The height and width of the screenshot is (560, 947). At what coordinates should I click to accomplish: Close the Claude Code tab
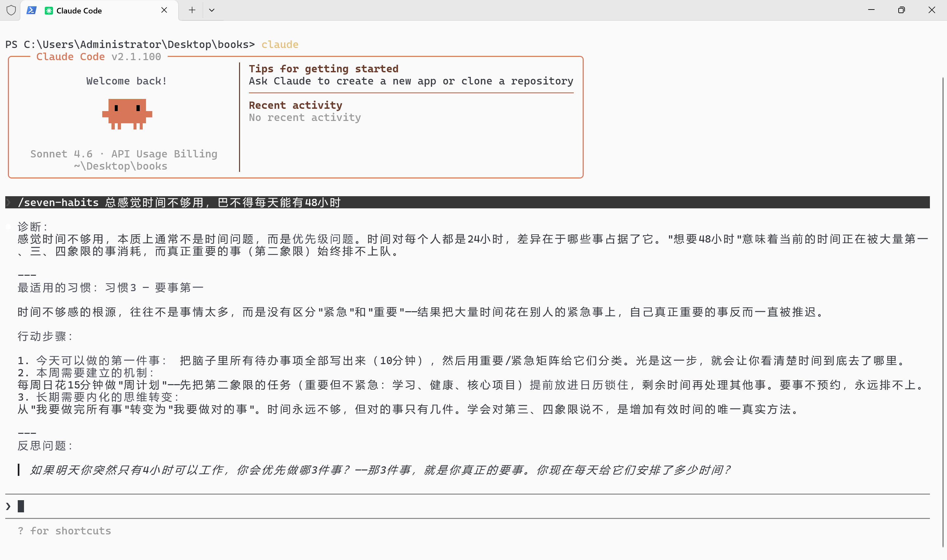(164, 10)
